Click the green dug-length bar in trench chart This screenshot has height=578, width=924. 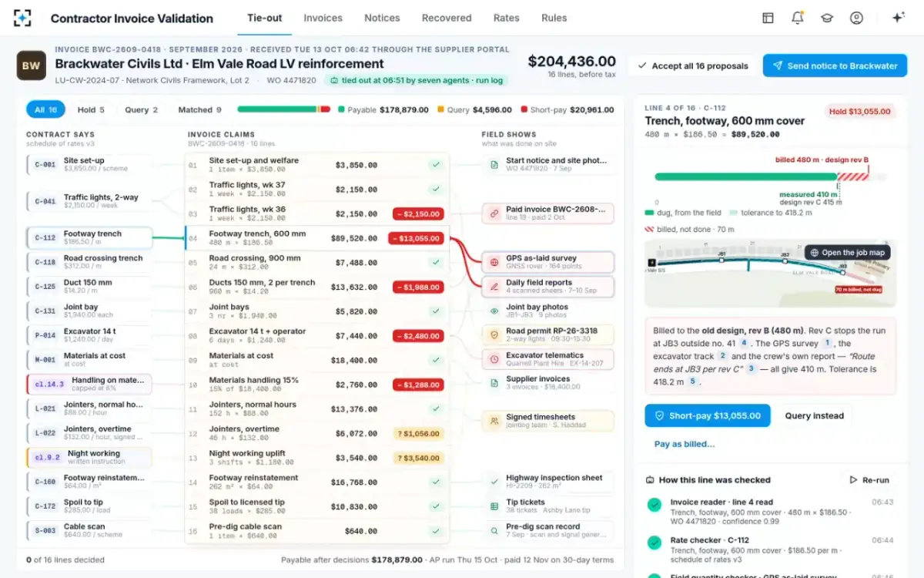click(745, 176)
